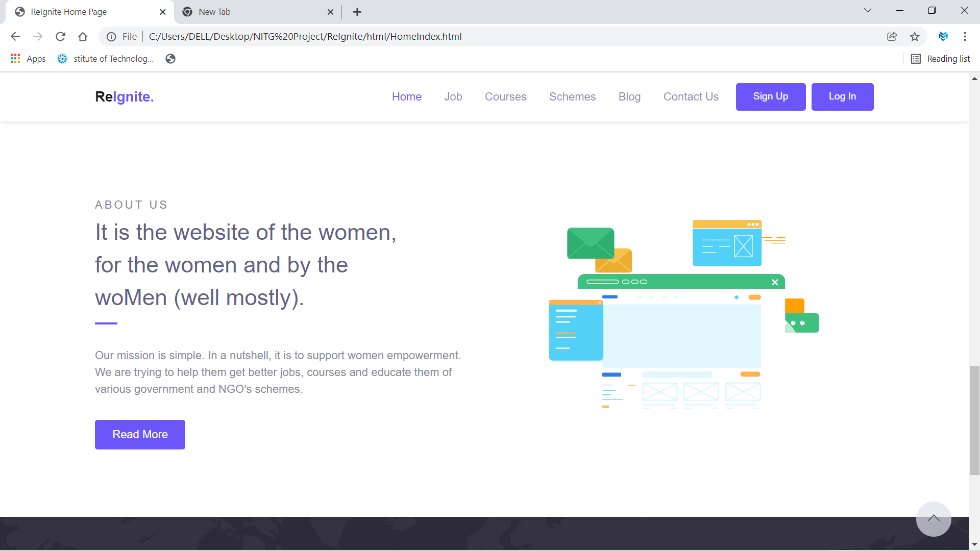
Task: Reload the page with refresh icon
Action: (60, 36)
